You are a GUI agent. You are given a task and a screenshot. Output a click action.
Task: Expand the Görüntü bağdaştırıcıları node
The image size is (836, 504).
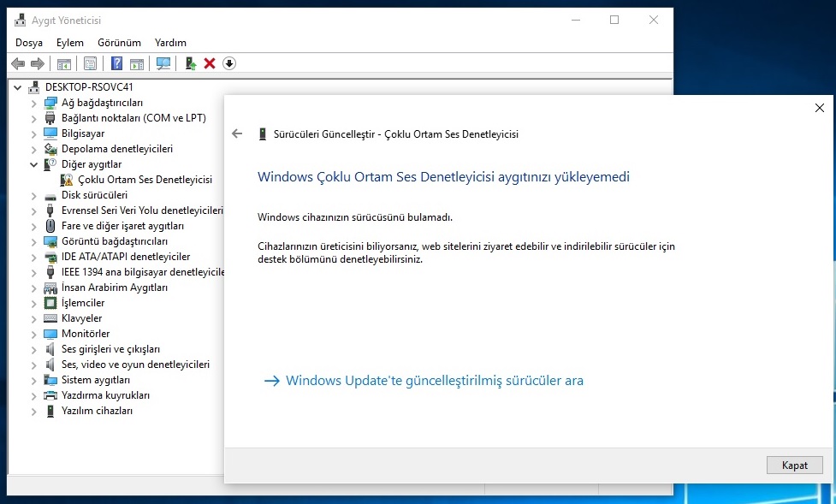tap(33, 242)
